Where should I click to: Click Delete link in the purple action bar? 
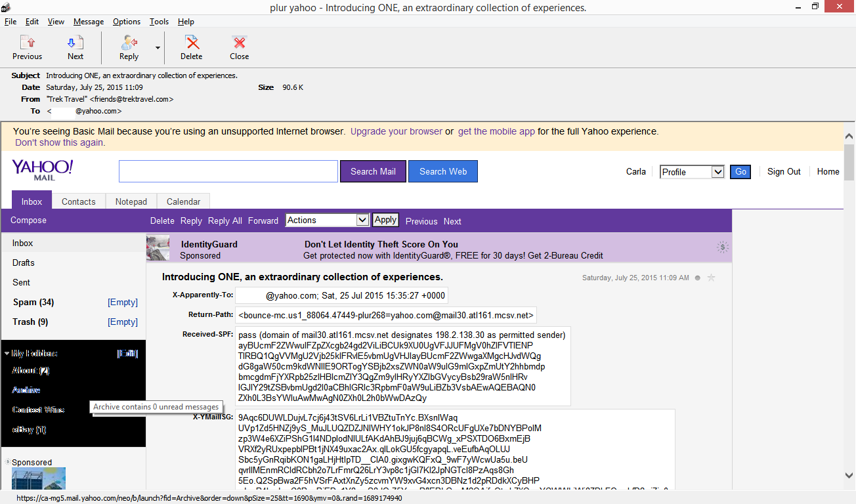pyautogui.click(x=162, y=221)
